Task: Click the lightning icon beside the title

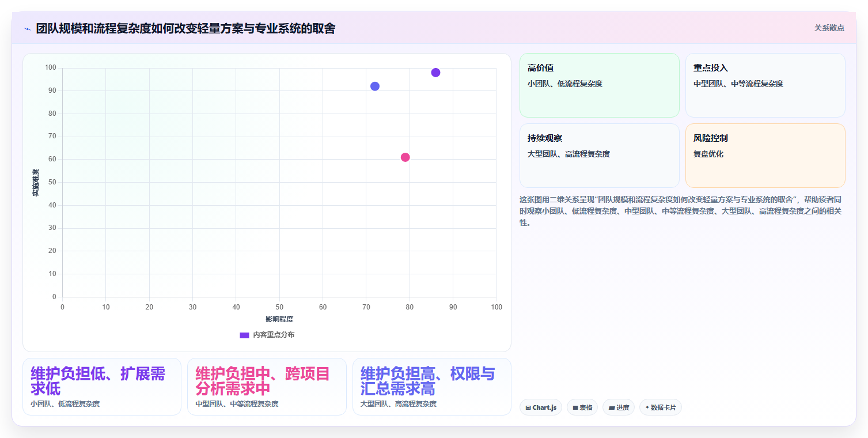Action: click(x=27, y=28)
